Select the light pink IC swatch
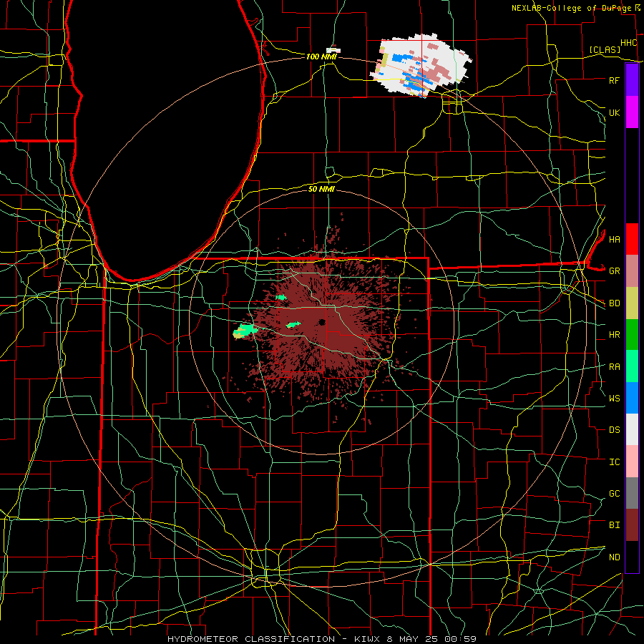 (632, 462)
